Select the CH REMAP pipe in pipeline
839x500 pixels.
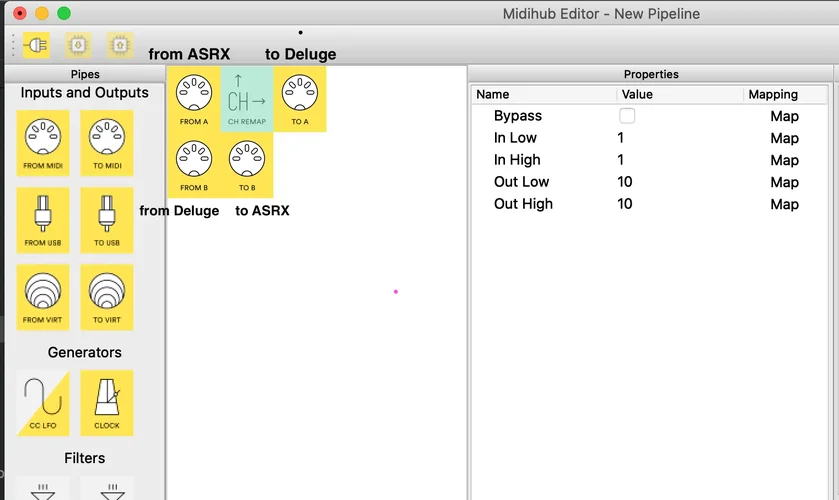[x=247, y=99]
